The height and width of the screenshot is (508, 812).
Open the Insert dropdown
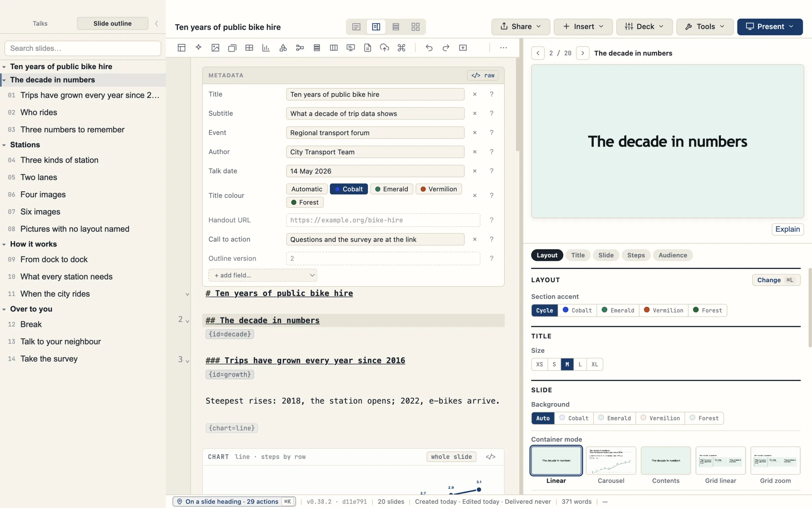click(x=583, y=27)
